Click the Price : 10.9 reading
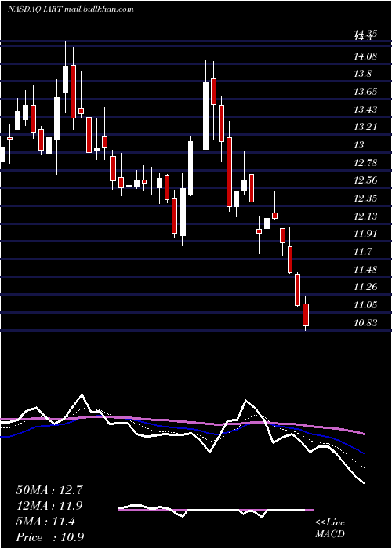The image size is (392, 549). coord(49,537)
